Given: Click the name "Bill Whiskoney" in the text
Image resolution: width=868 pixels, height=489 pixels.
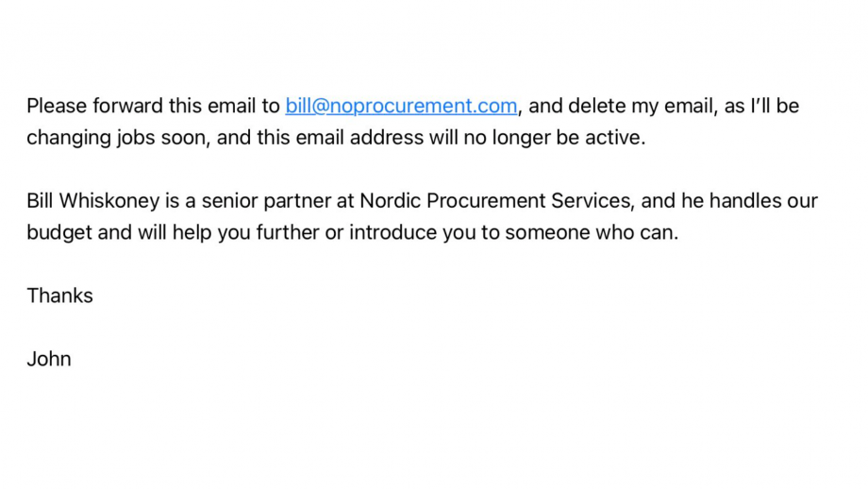Looking at the screenshot, I should [x=93, y=201].
